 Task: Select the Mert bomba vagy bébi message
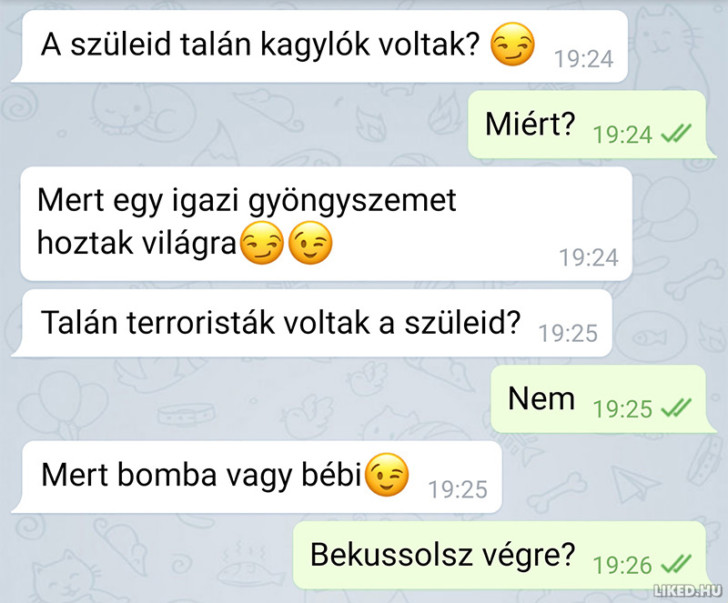pyautogui.click(x=257, y=477)
